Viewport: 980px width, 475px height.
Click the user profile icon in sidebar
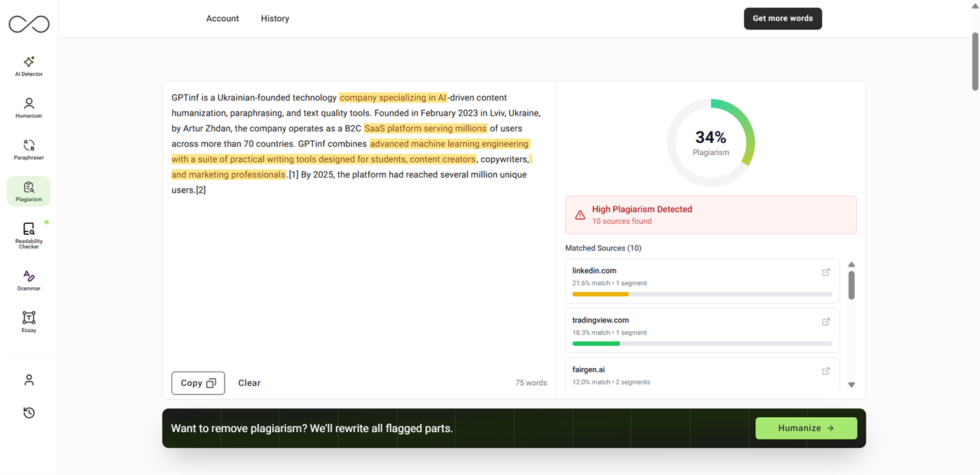(29, 380)
